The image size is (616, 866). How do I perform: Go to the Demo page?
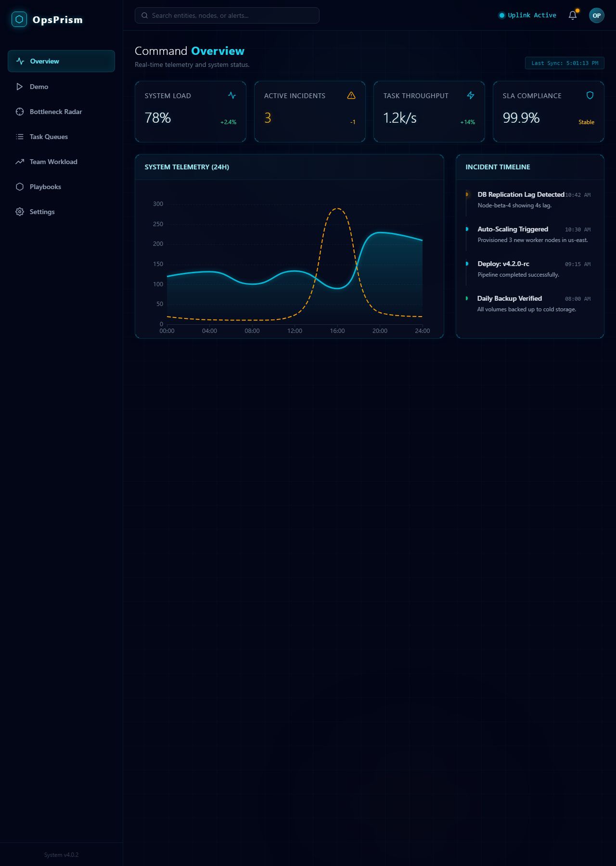(61, 87)
